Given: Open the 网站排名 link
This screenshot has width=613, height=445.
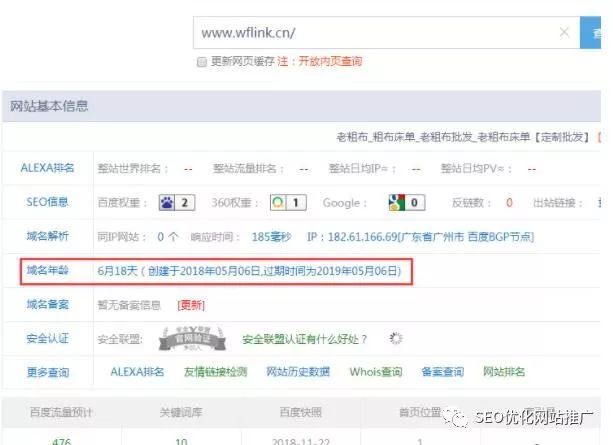Looking at the screenshot, I should (x=504, y=371).
